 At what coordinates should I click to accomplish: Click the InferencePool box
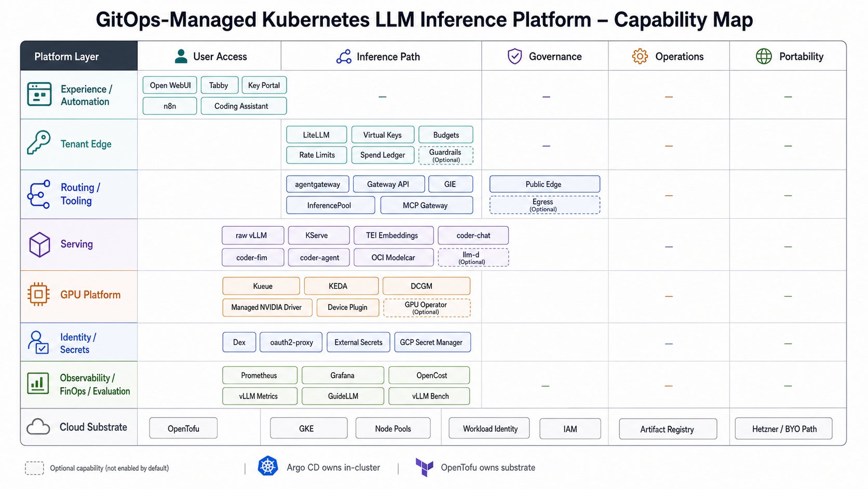point(331,205)
